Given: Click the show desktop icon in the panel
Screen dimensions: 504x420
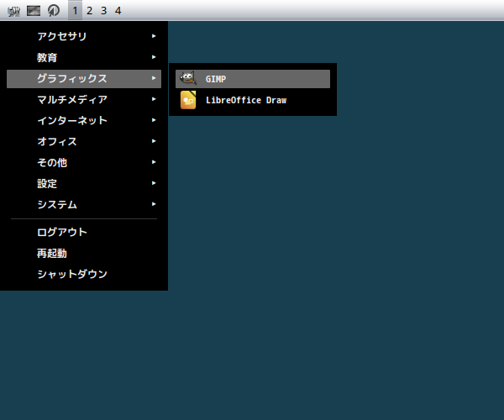Looking at the screenshot, I should [34, 11].
